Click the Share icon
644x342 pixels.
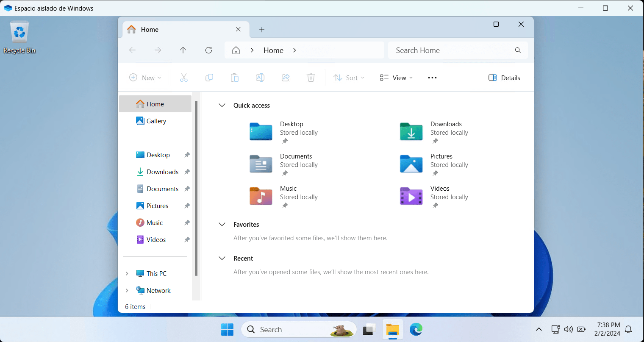click(285, 78)
